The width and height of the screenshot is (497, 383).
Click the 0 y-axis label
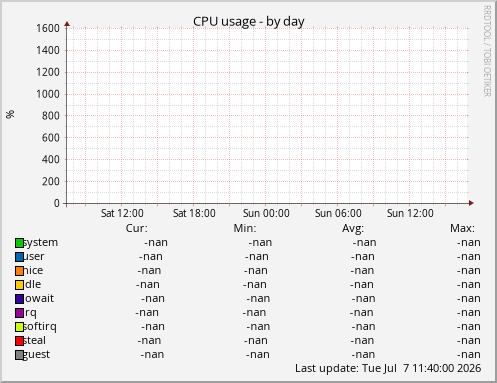coord(57,203)
